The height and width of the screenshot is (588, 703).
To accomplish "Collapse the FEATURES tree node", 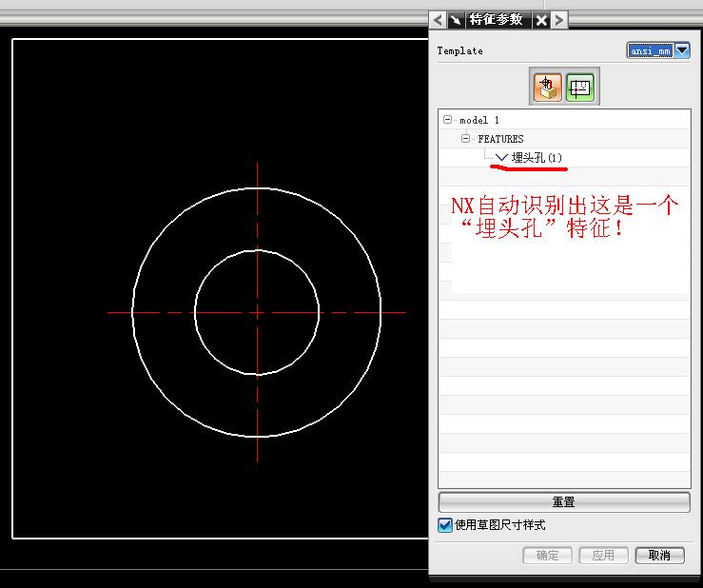I will tap(465, 139).
